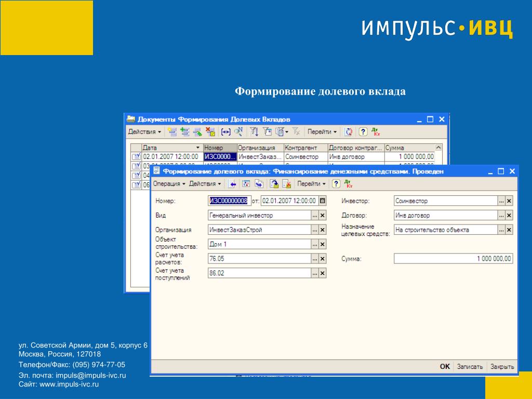Clear the 86.02 account field with X button
532x399 pixels.
[323, 273]
